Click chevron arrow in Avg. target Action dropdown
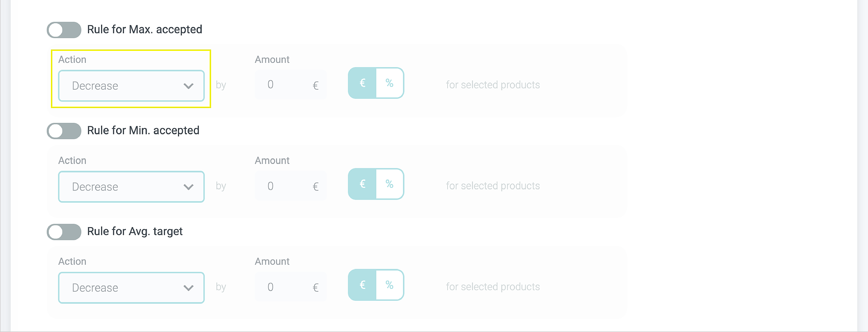This screenshot has width=868, height=332. tap(188, 288)
